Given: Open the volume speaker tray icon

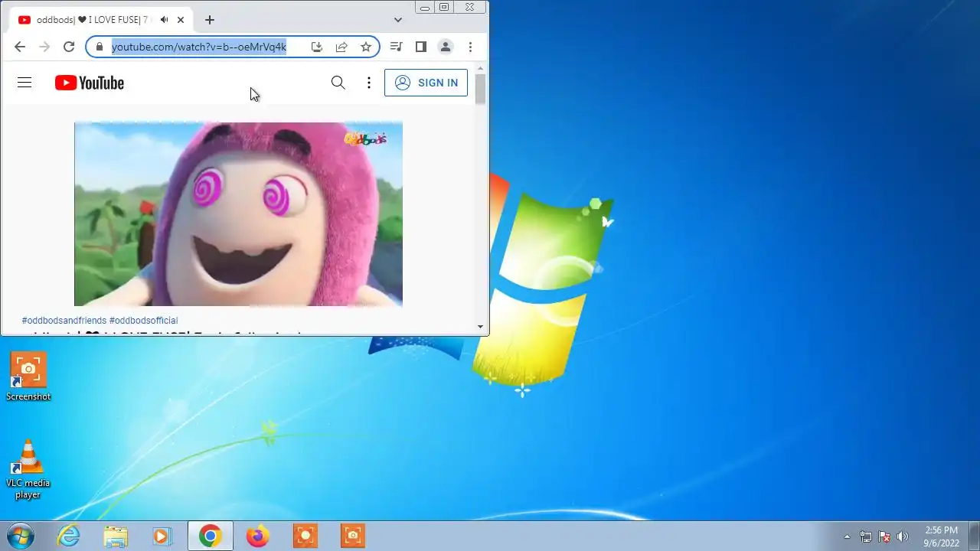Looking at the screenshot, I should coord(903,536).
